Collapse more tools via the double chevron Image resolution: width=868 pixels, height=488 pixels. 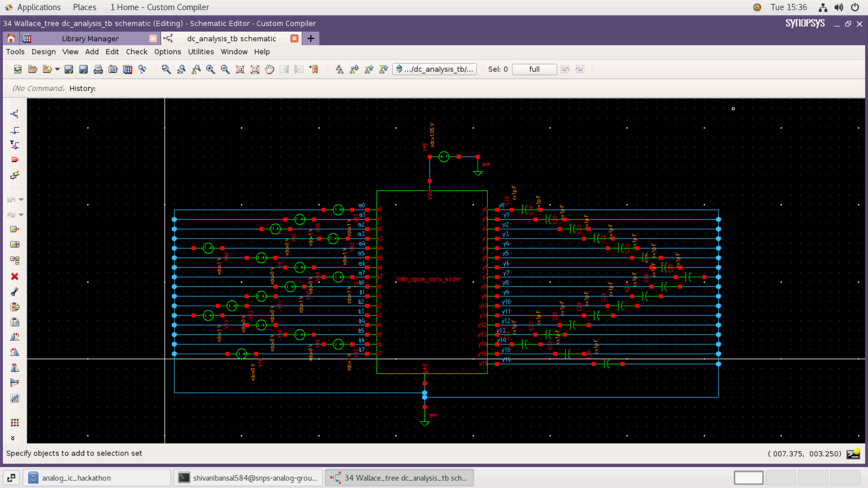[x=13, y=437]
